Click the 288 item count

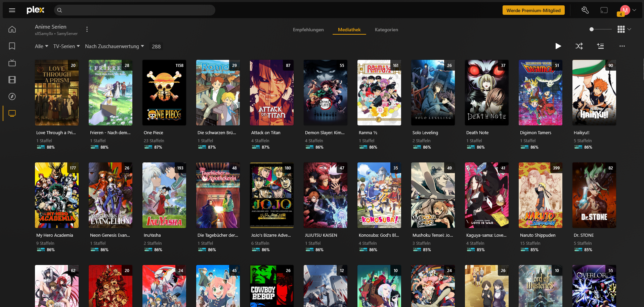[156, 47]
